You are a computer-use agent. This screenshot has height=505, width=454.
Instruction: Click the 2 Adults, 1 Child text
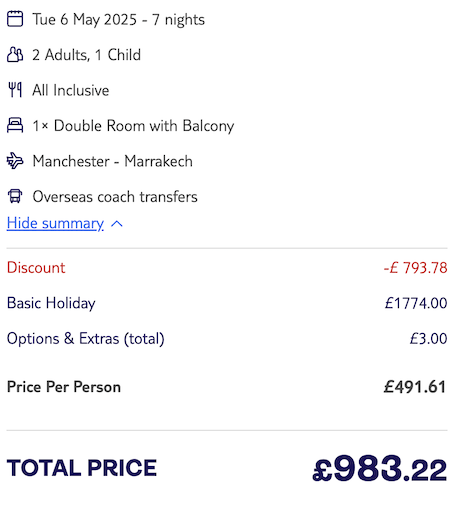pyautogui.click(x=87, y=55)
